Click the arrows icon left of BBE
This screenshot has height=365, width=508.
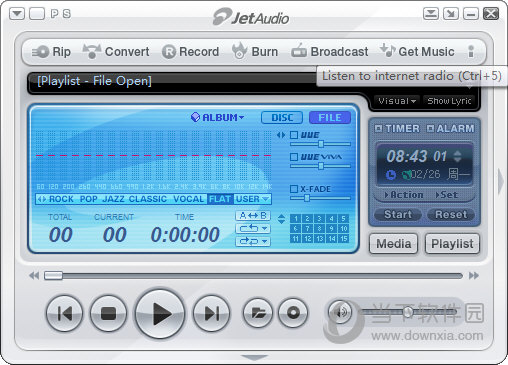pos(281,135)
